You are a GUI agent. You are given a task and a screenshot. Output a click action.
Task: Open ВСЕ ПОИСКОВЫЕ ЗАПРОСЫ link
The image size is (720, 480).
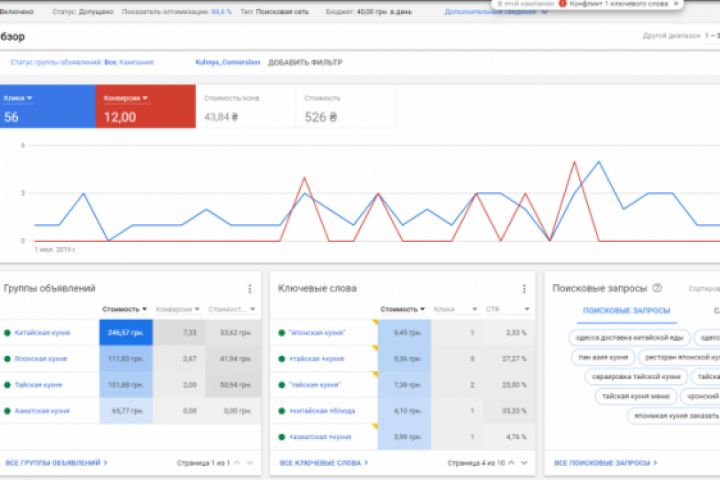tap(606, 463)
